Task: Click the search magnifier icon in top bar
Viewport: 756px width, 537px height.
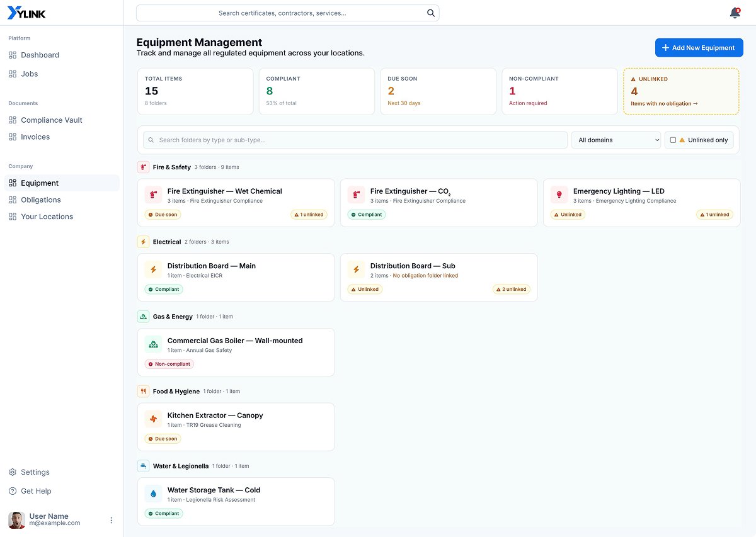Action: [431, 13]
